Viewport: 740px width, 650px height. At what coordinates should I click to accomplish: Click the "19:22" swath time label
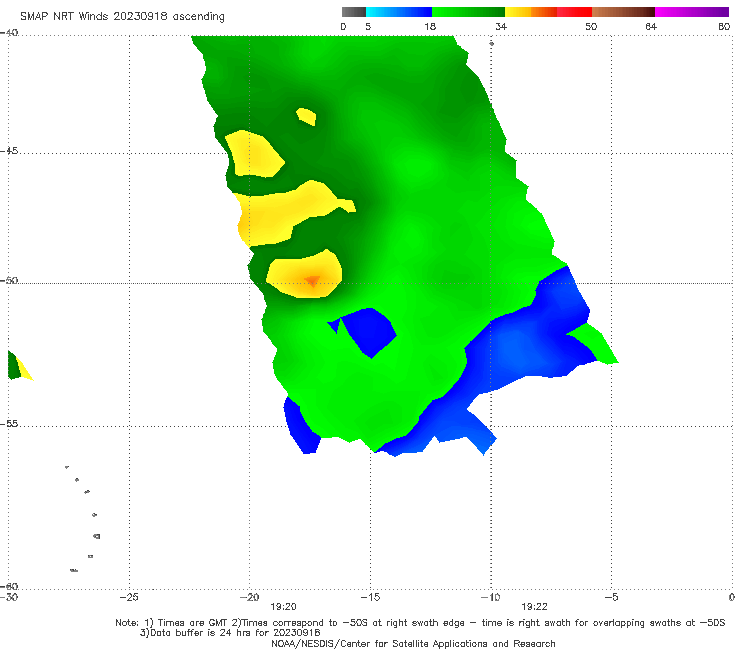point(534,607)
